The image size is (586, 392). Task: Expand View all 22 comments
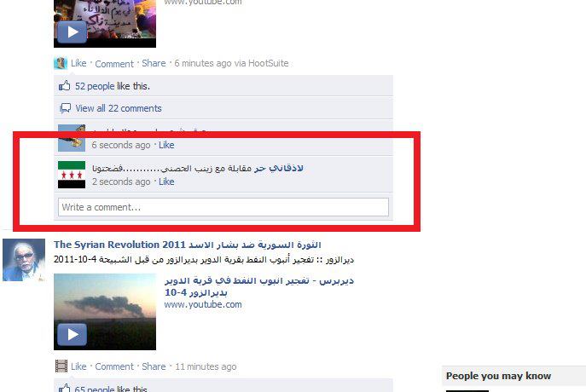[x=119, y=108]
